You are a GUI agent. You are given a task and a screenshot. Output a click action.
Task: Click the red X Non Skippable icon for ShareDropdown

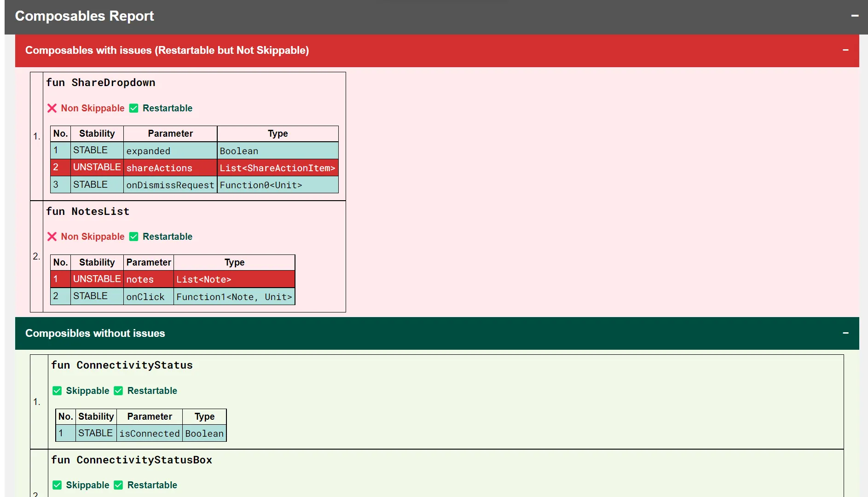click(x=52, y=108)
